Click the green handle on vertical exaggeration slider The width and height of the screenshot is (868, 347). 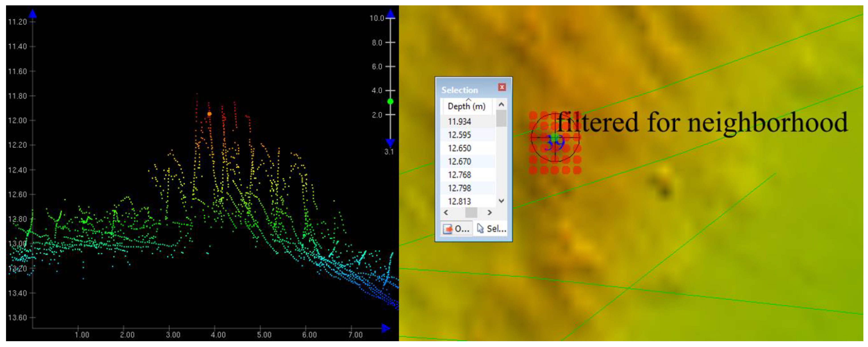point(390,102)
